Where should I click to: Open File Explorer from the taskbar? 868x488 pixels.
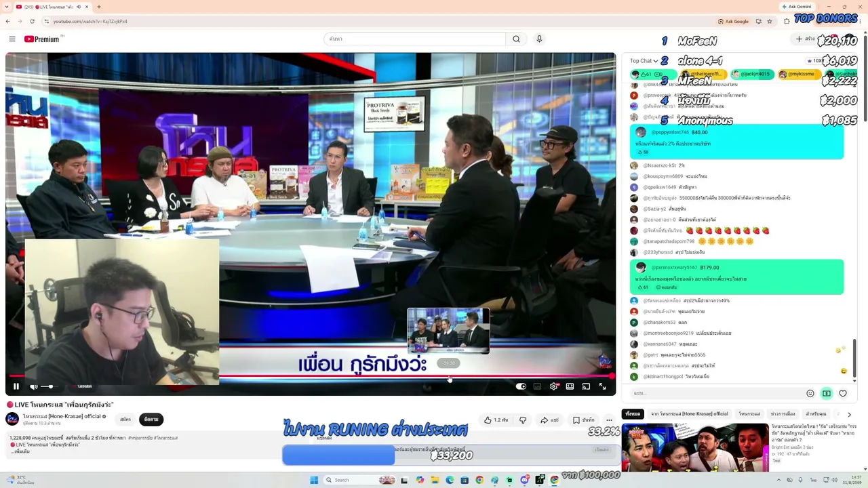click(434, 480)
